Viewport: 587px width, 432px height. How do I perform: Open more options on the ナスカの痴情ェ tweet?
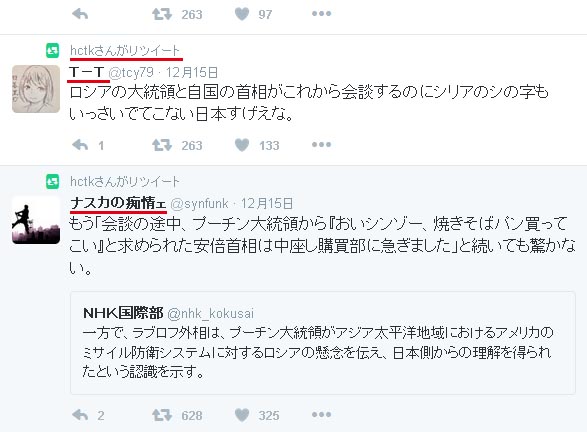pyautogui.click(x=321, y=414)
